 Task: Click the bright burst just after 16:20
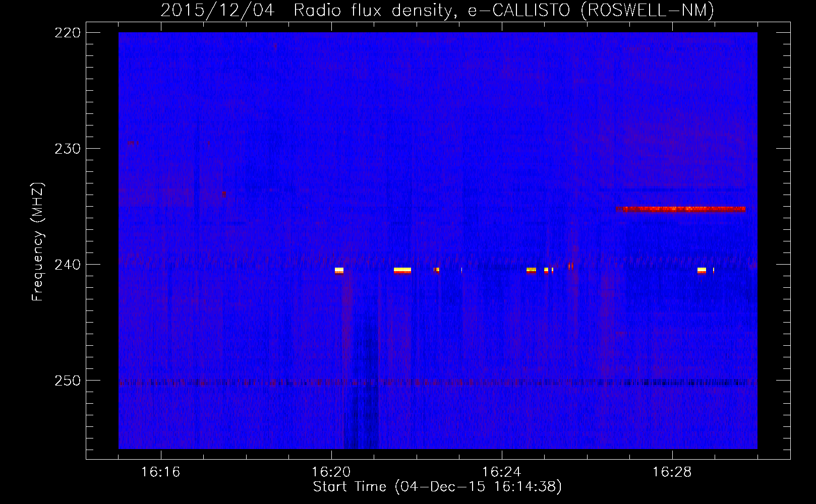point(339,271)
